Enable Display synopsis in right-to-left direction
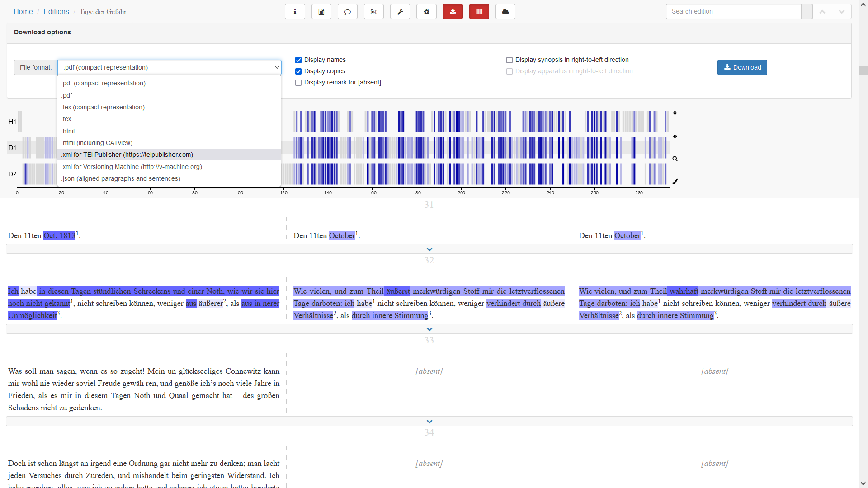The height and width of the screenshot is (488, 868). [x=509, y=60]
